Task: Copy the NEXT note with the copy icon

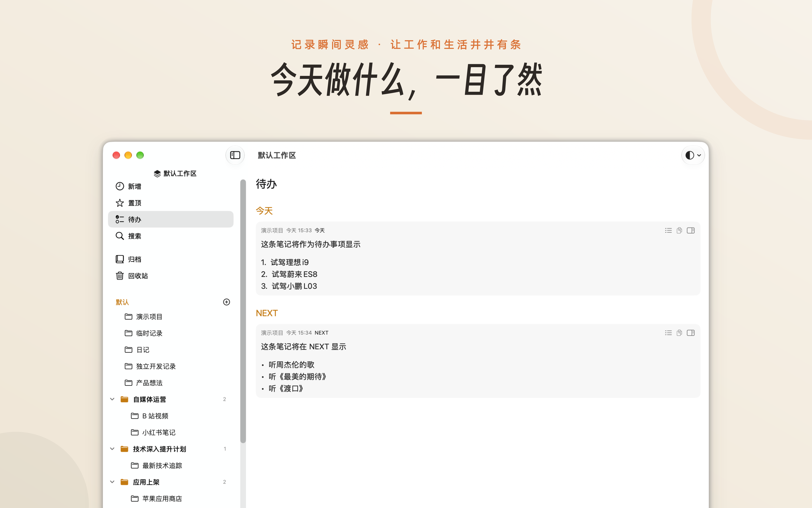Action: point(679,333)
